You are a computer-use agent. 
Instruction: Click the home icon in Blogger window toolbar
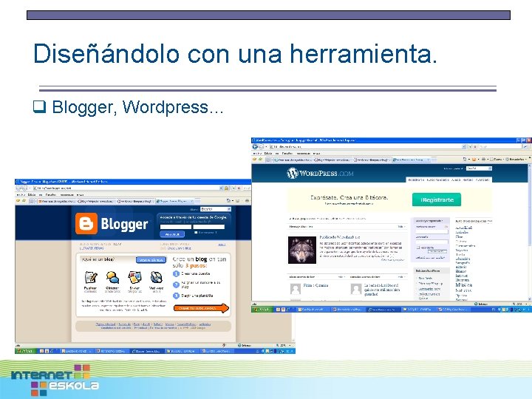[228, 201]
